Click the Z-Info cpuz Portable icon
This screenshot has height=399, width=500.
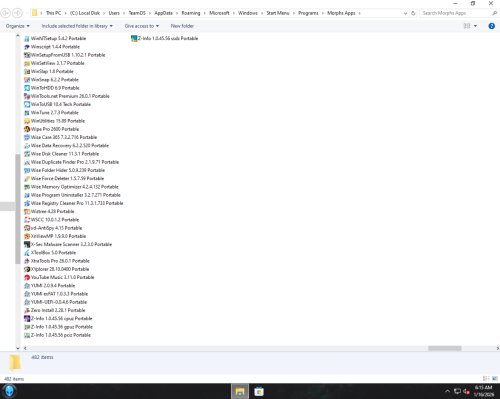(x=27, y=319)
